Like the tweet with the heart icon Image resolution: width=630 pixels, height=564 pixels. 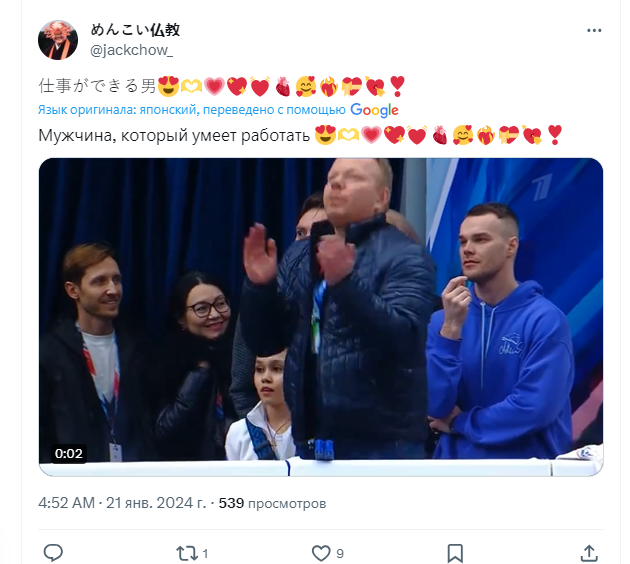pos(321,553)
